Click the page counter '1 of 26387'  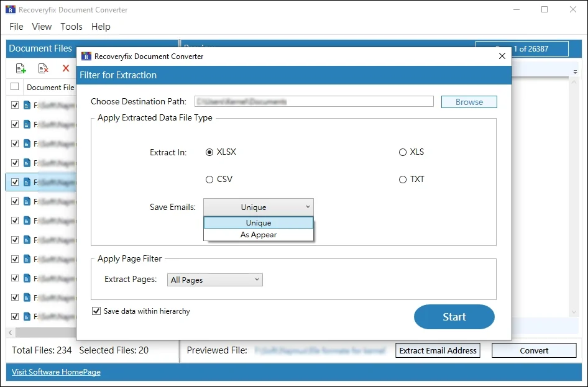(x=531, y=48)
